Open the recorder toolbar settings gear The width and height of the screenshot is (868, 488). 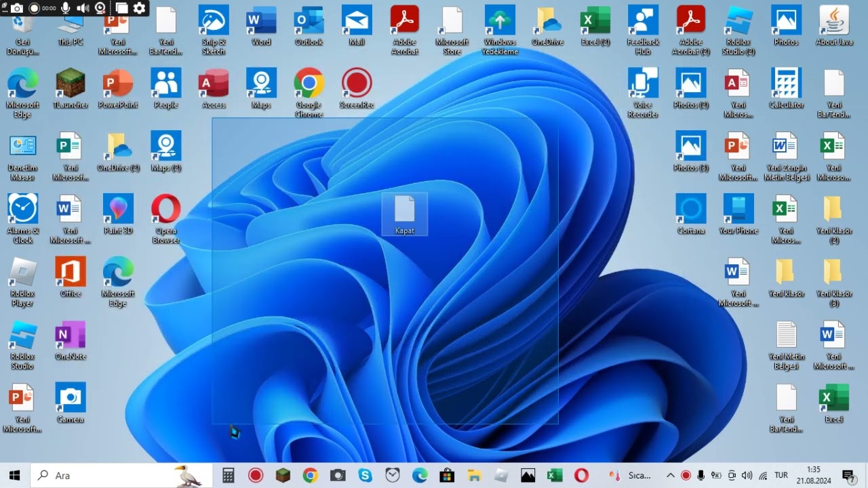pyautogui.click(x=139, y=8)
